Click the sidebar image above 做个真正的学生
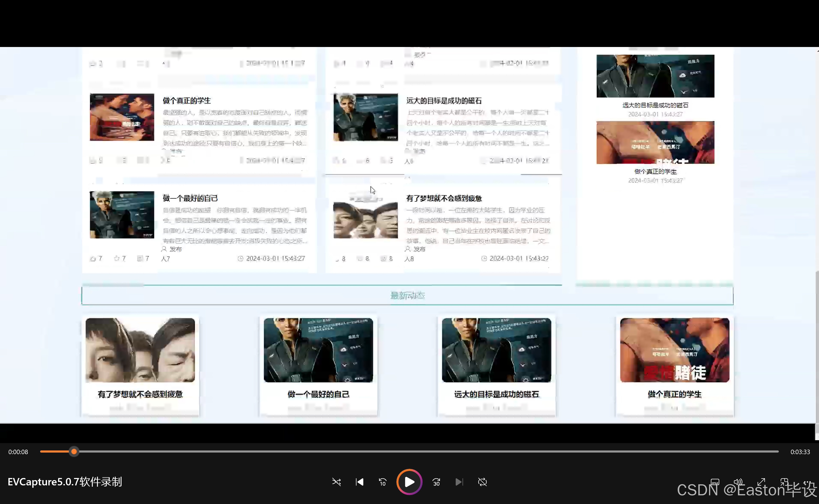The image size is (819, 504). click(655, 142)
